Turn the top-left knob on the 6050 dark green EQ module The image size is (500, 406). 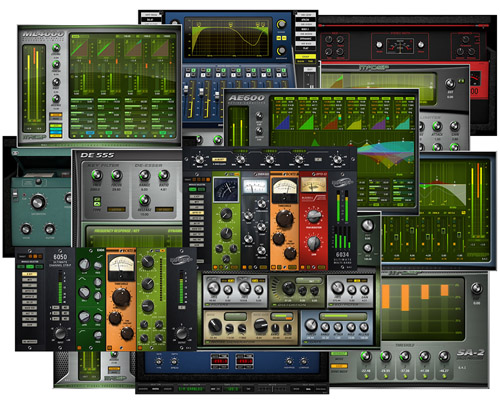(83, 265)
